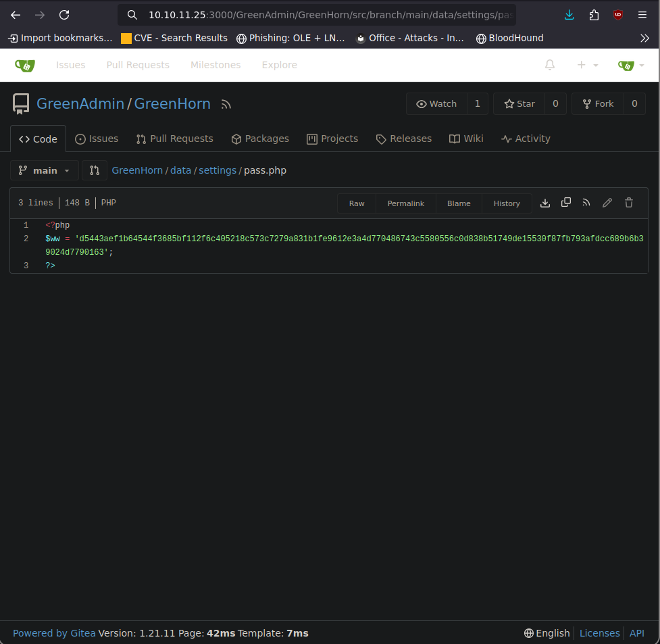Open the repository RSS feed icon
This screenshot has width=660, height=644.
pos(226,105)
